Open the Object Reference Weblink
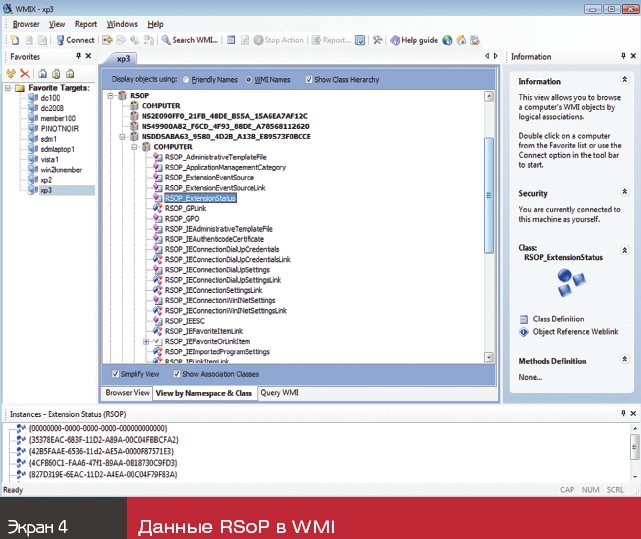 tap(574, 332)
